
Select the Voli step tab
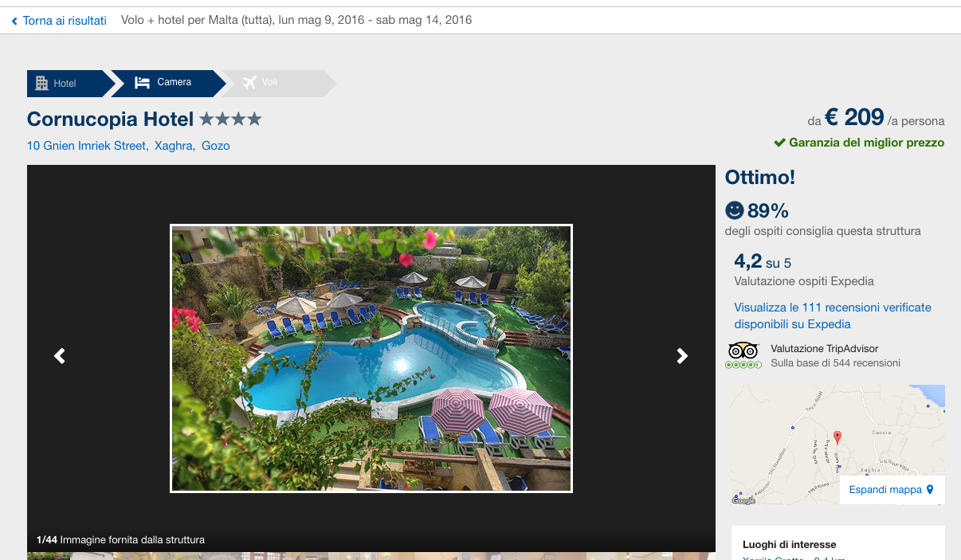[277, 84]
